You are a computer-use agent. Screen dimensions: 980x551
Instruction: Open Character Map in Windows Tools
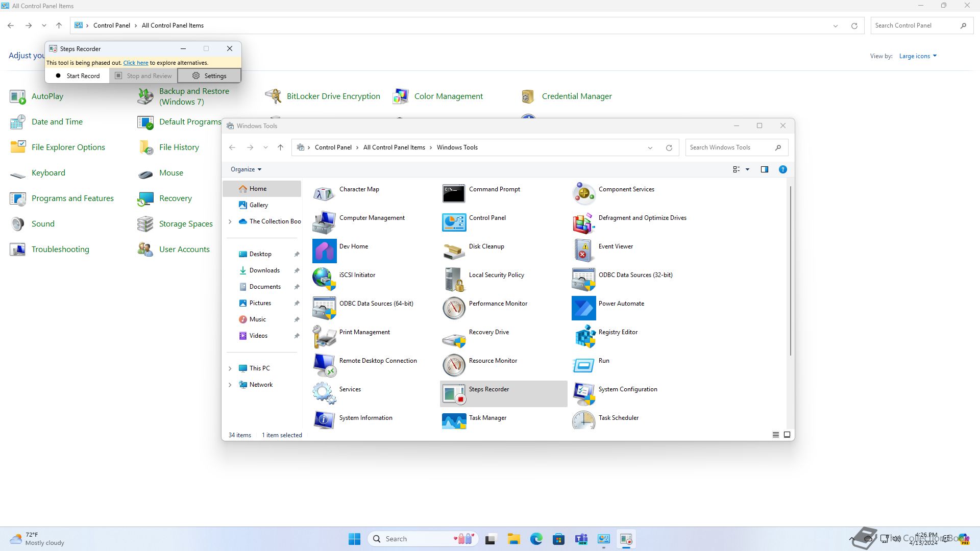point(324,194)
